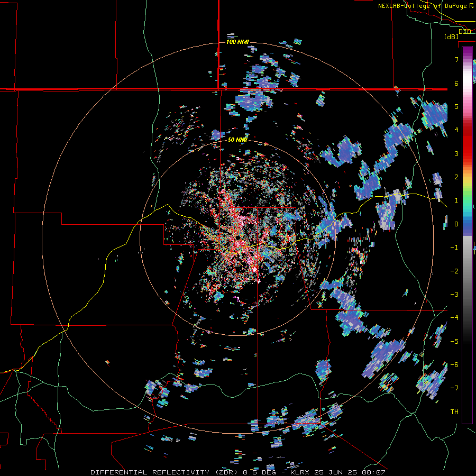Click the ZDR color bar legend
The height and width of the screenshot is (476, 476).
tap(467, 235)
